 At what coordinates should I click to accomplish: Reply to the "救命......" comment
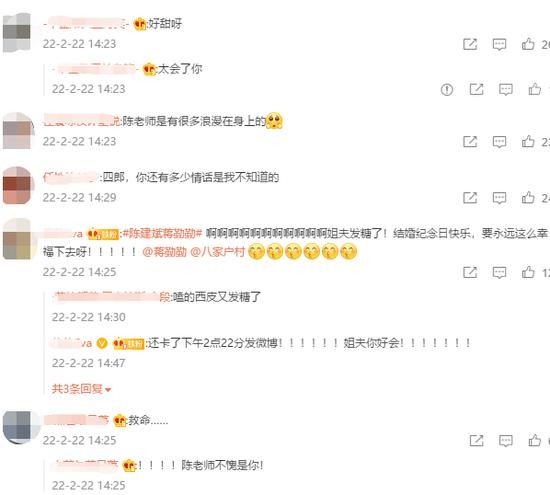coord(505,441)
